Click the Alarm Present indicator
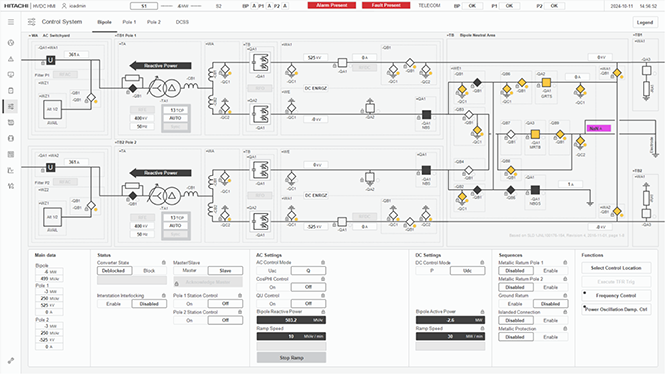 click(332, 6)
